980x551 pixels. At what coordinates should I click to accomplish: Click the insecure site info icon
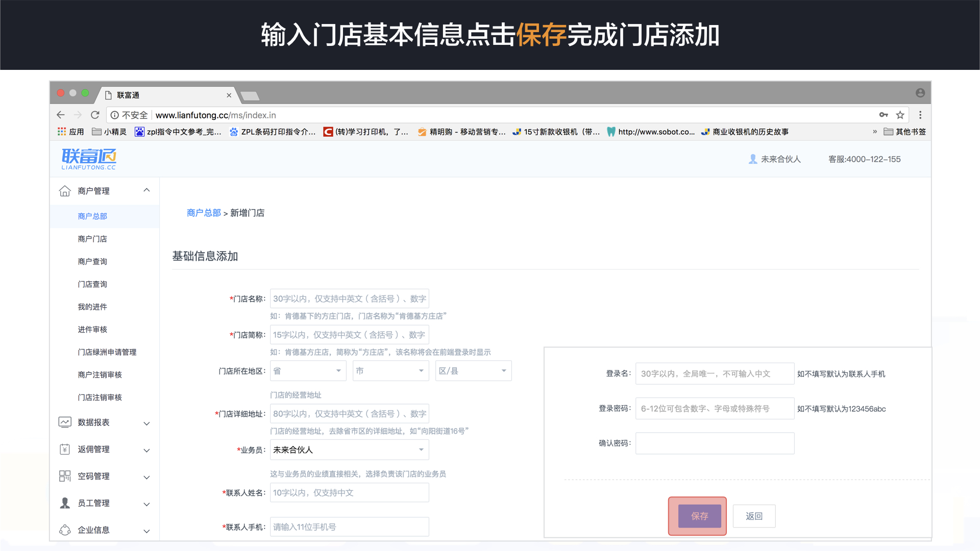[115, 115]
